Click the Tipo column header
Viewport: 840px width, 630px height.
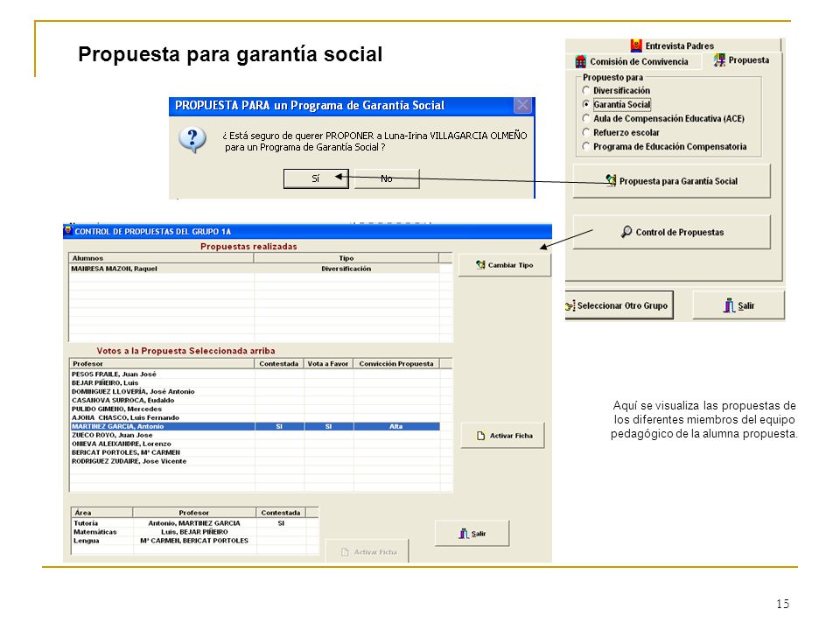pyautogui.click(x=346, y=258)
